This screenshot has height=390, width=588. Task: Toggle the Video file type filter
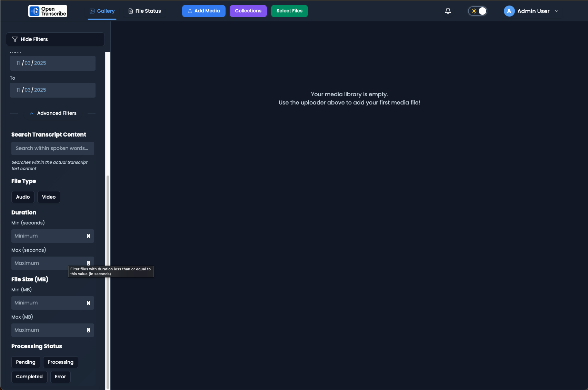tap(49, 197)
